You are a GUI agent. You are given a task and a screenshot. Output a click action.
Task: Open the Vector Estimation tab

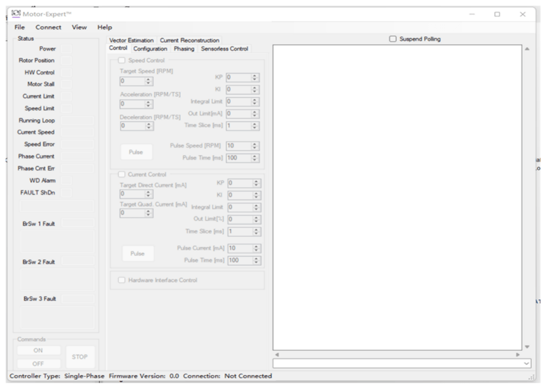pyautogui.click(x=131, y=40)
